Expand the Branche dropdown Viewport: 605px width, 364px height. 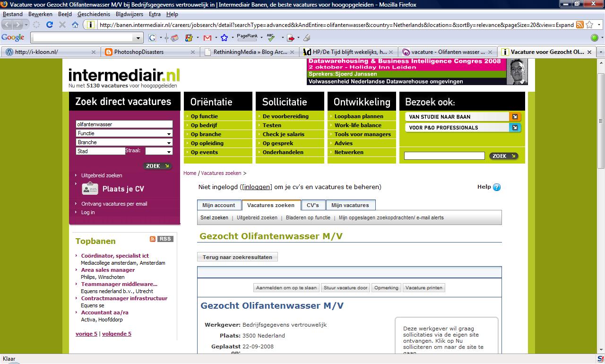124,142
